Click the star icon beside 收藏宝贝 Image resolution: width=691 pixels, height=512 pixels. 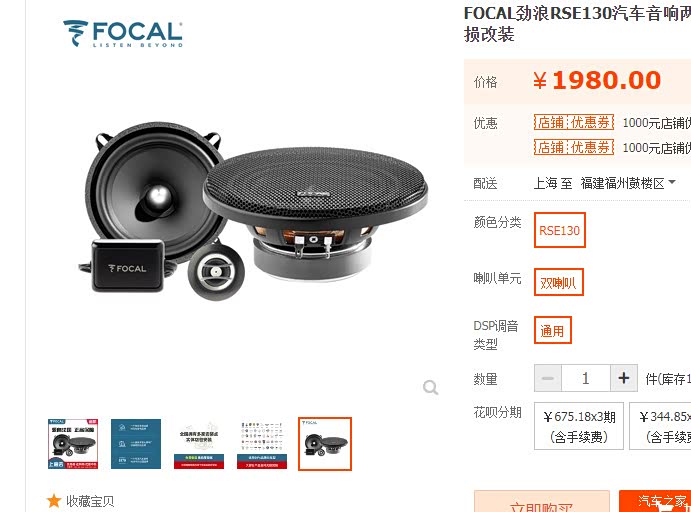pos(54,501)
